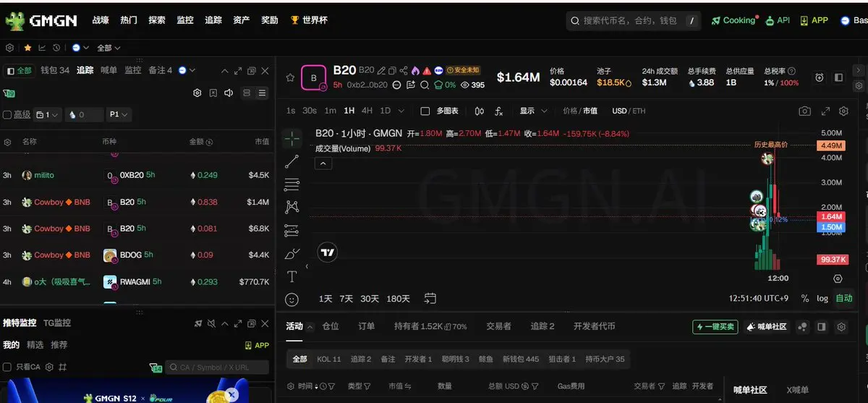The width and height of the screenshot is (868, 403).
Task: Open the history clock icon in top toolbar
Action: pos(56,48)
